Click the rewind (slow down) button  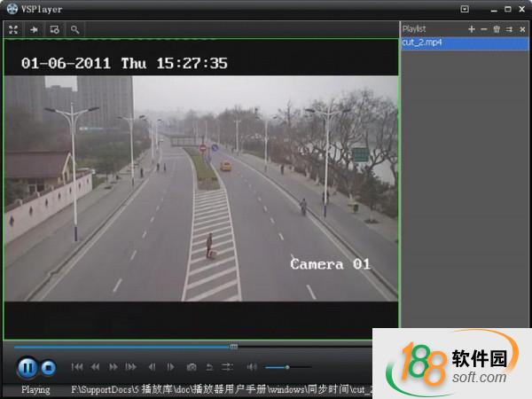pos(95,367)
